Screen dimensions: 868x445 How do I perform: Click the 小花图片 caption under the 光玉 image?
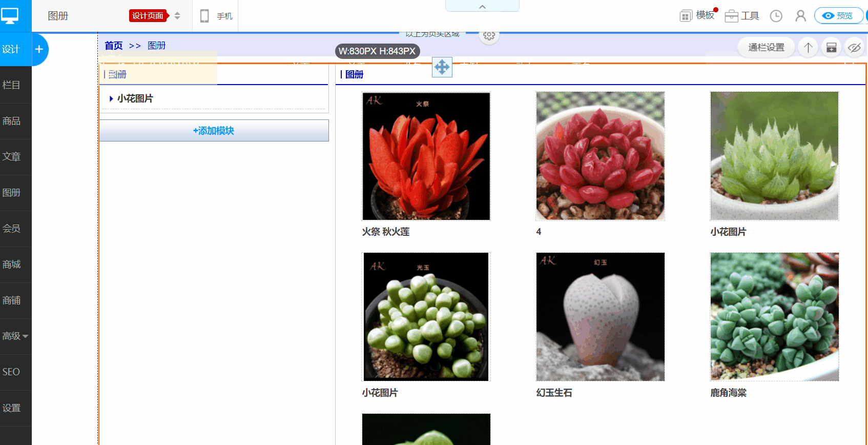click(380, 393)
